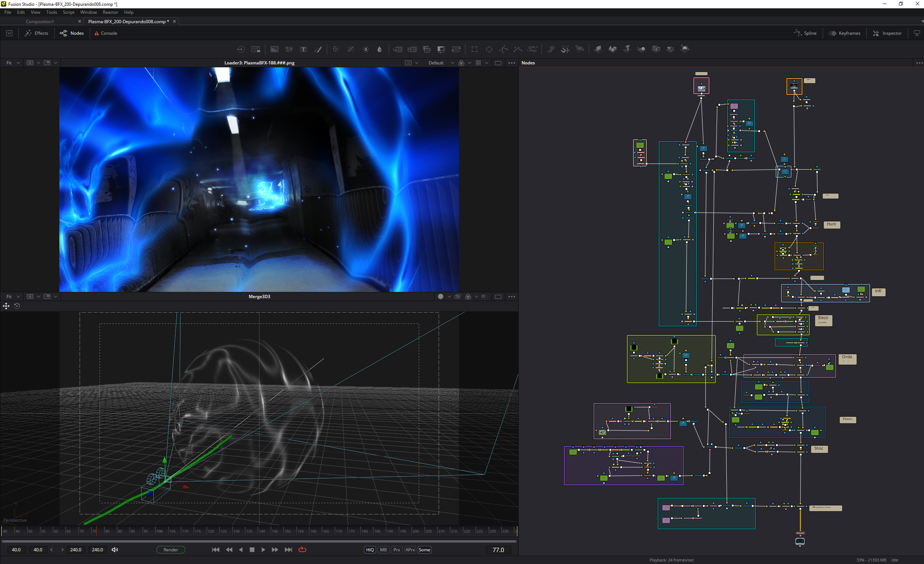
Task: Add a pEmitter particle node
Action: 552,49
